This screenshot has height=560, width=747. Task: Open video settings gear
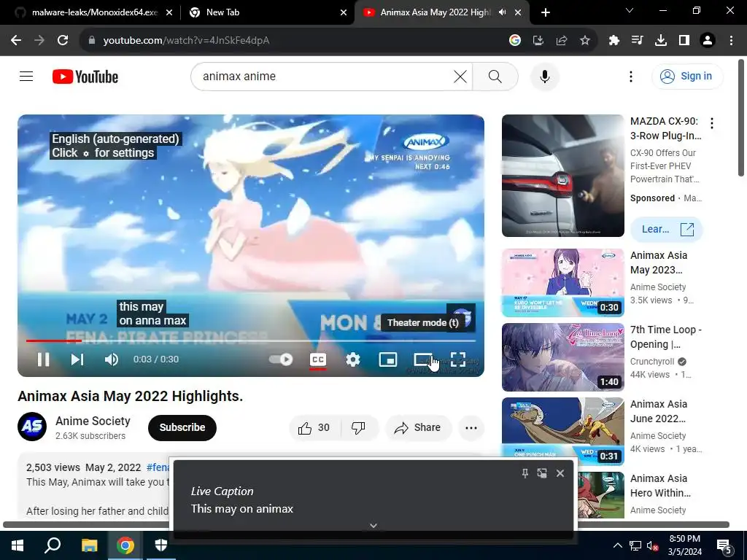352,359
